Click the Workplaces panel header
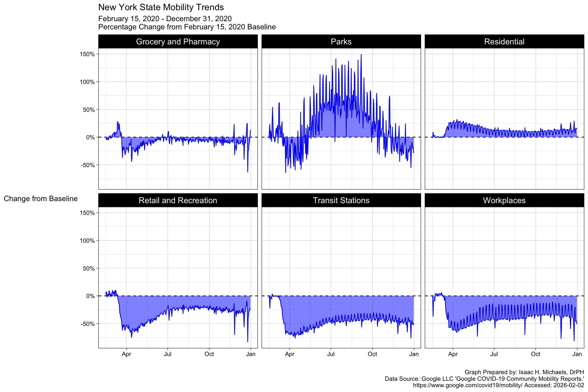This screenshot has height=392, width=588. tap(504, 200)
